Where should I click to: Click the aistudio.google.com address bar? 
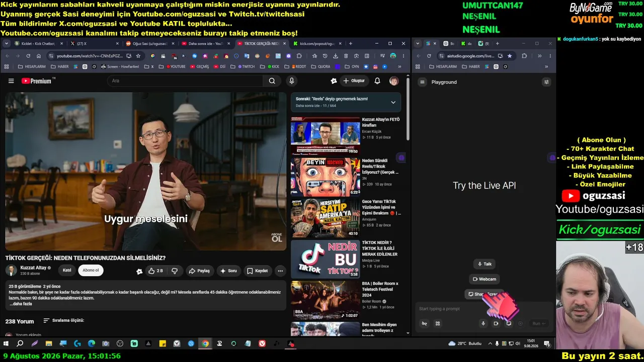[x=470, y=56]
